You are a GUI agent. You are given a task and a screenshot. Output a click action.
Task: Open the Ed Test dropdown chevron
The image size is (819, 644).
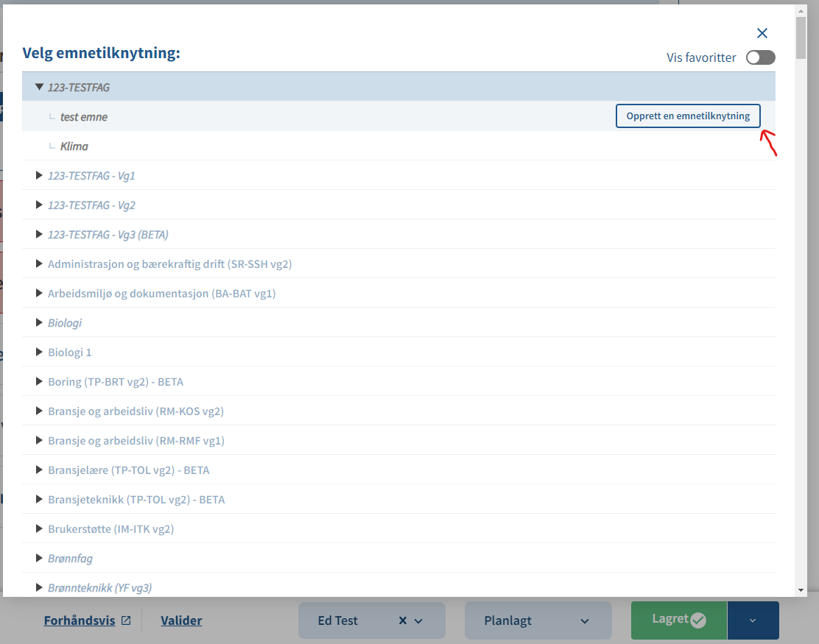[x=418, y=621]
